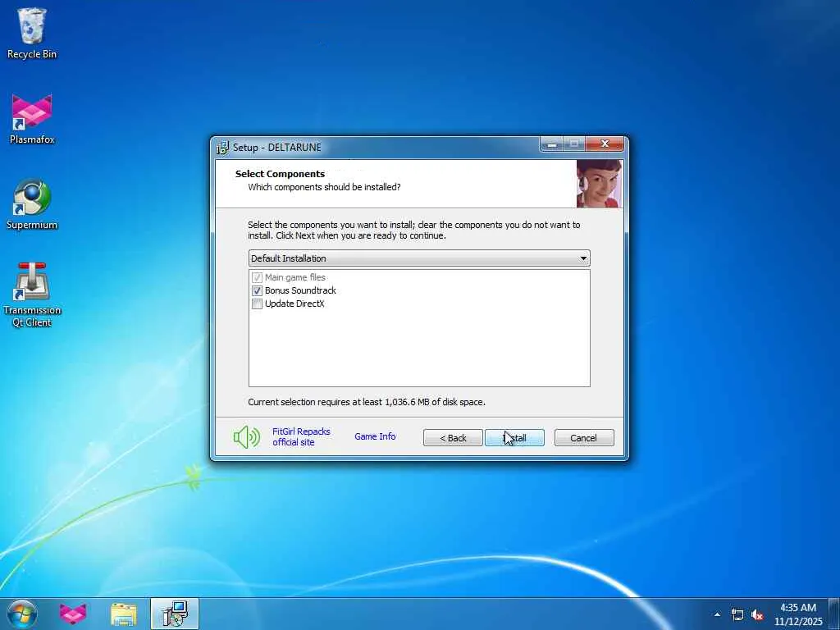Screen dimensions: 840x630
Task: Open the clock showing 4:35 AM
Action: click(798, 614)
